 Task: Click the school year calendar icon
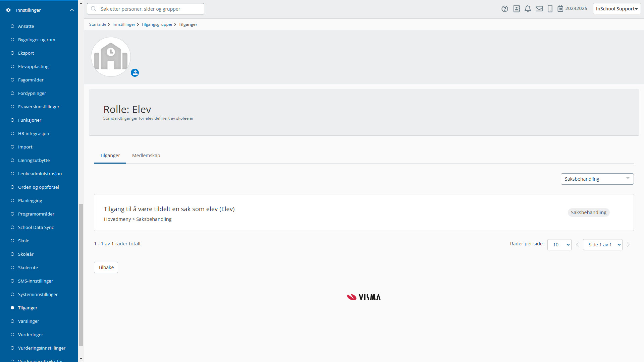pyautogui.click(x=560, y=9)
